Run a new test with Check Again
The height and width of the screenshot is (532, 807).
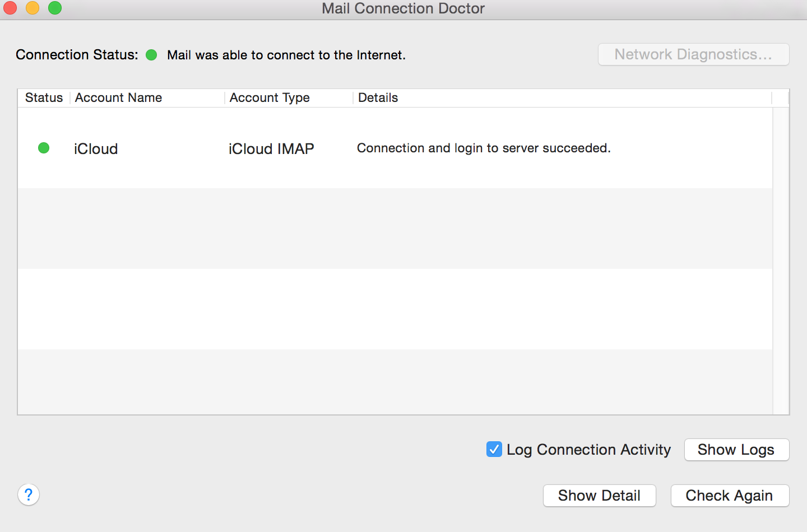coord(730,495)
